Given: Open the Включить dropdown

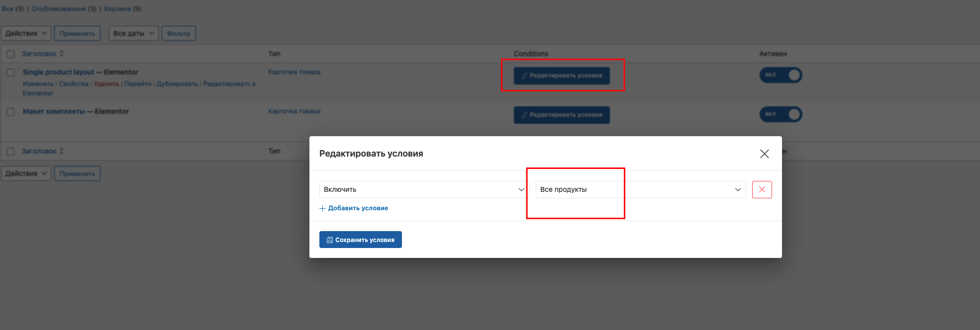Looking at the screenshot, I should (424, 189).
